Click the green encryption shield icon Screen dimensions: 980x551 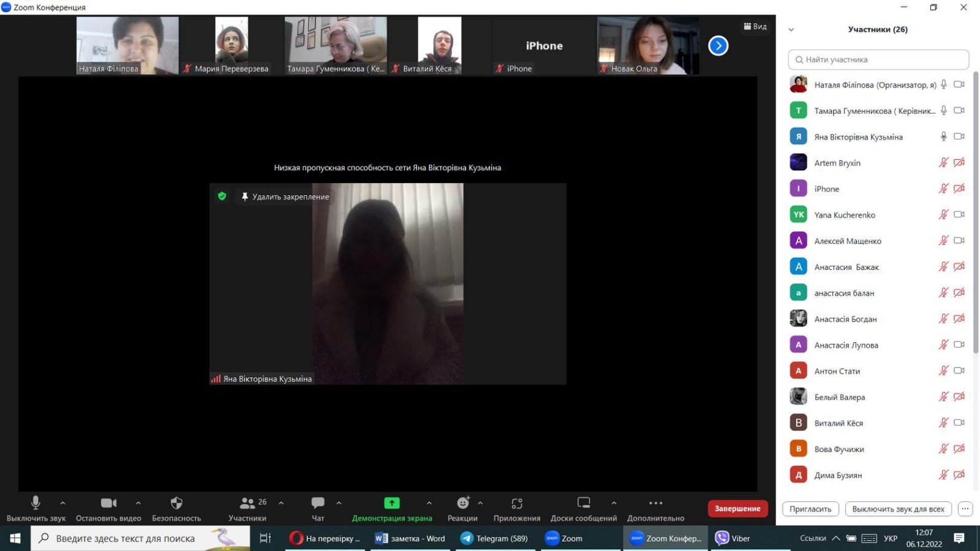tap(222, 197)
